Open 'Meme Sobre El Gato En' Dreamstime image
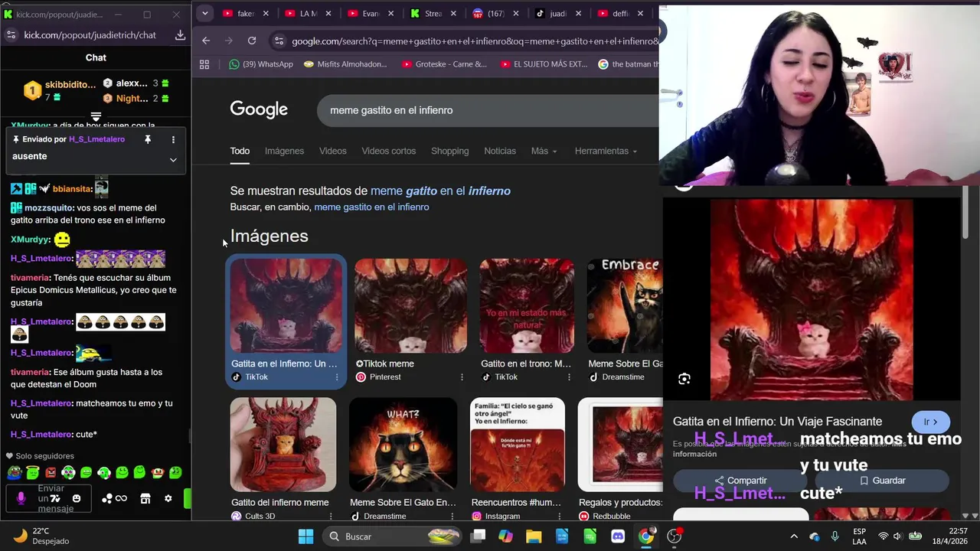Screen dimensions: 980x551 tap(403, 445)
